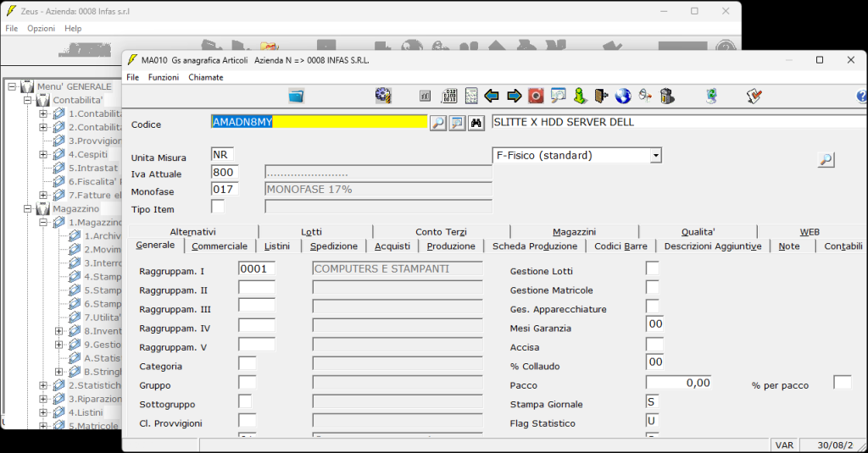Screen dimensions: 868x453
Task: Open the F-Fisico (standard) dropdown
Action: click(x=654, y=156)
